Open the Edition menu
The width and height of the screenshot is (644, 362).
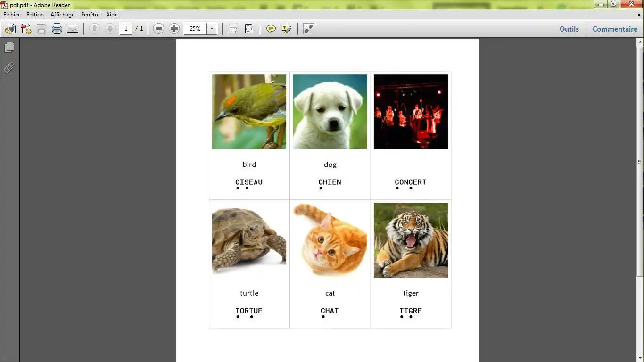34,15
